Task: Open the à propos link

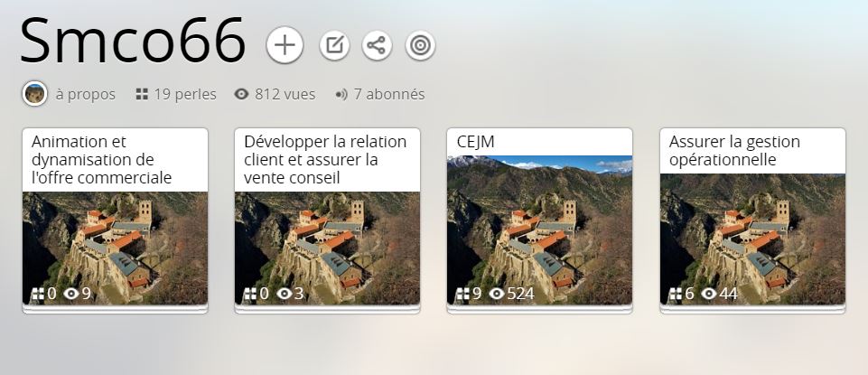Action: pyautogui.click(x=85, y=94)
